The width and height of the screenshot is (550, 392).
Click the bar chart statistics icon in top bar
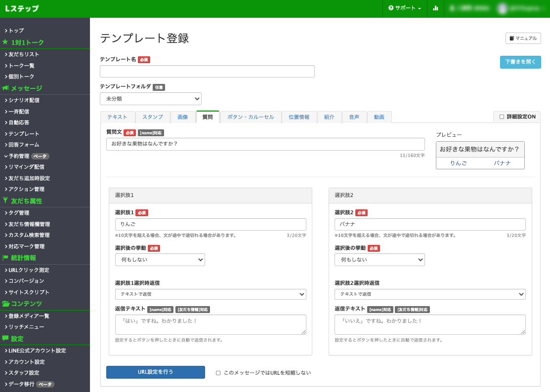pos(435,8)
